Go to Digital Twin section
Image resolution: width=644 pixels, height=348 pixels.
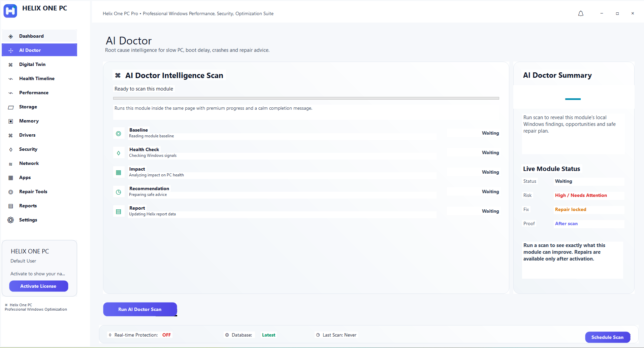pos(39,64)
